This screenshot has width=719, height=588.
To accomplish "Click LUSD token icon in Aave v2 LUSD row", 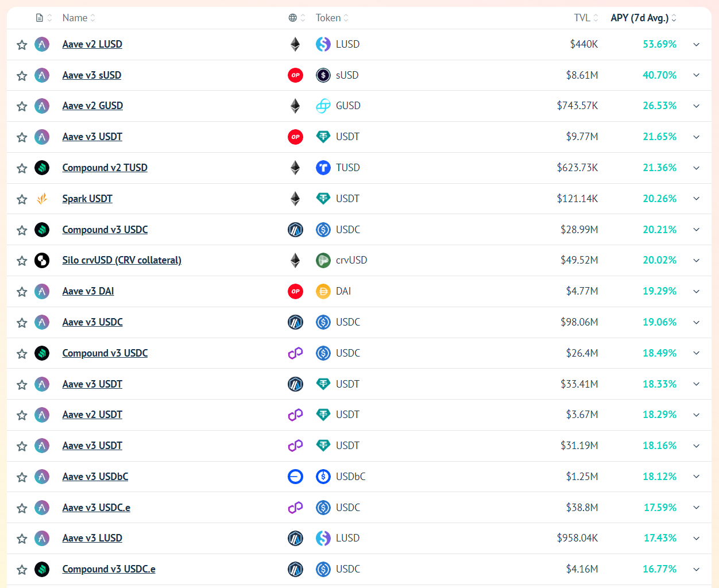I will [x=323, y=44].
